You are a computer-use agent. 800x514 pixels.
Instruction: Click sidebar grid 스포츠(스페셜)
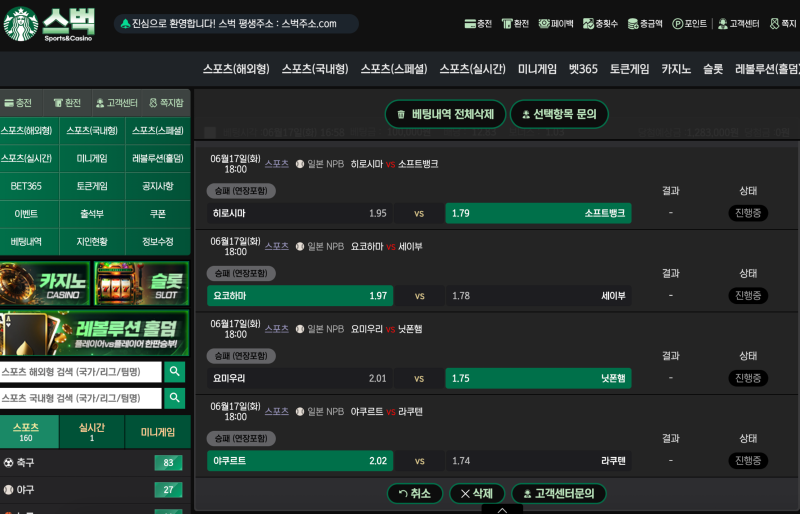(158, 131)
